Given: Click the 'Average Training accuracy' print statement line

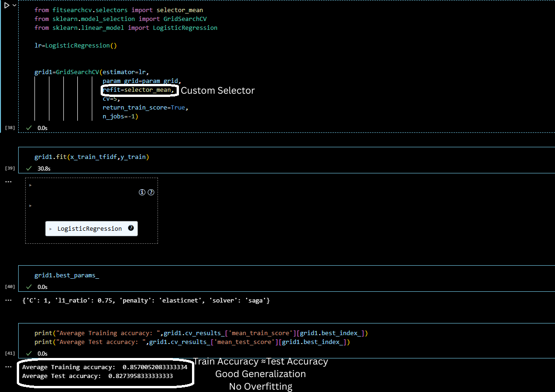Looking at the screenshot, I should click(201, 333).
